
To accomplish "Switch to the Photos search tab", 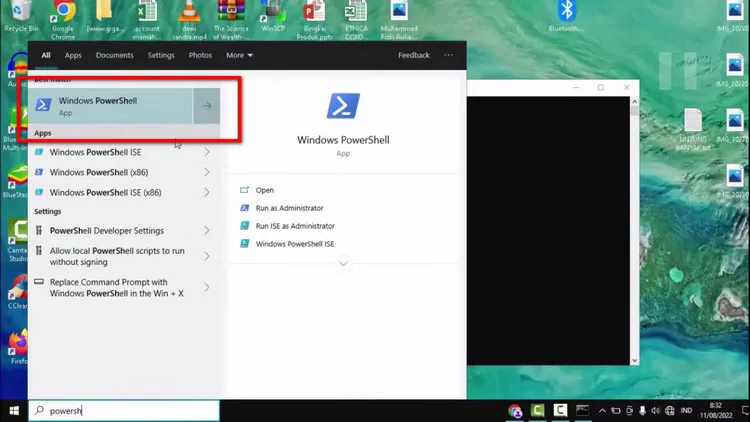I will [x=200, y=55].
